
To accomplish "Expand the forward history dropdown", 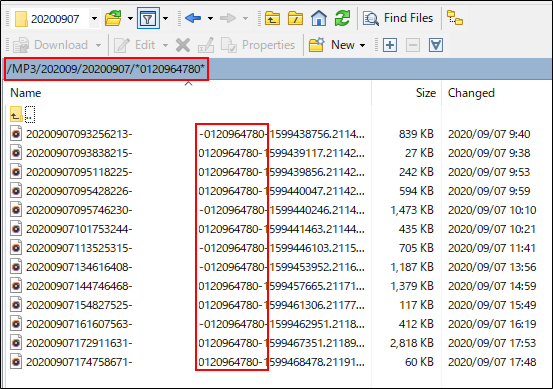I will (245, 18).
